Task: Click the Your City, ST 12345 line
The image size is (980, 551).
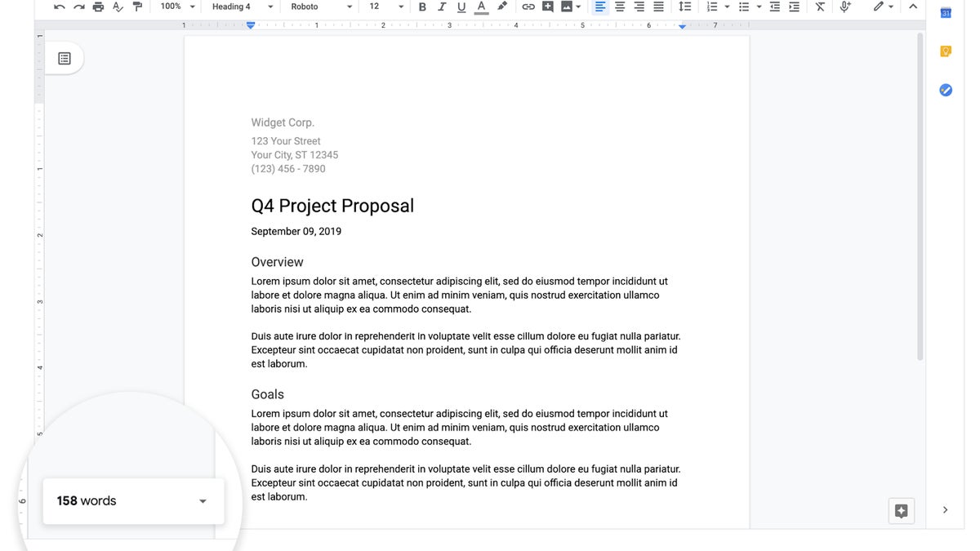Action: [x=295, y=155]
